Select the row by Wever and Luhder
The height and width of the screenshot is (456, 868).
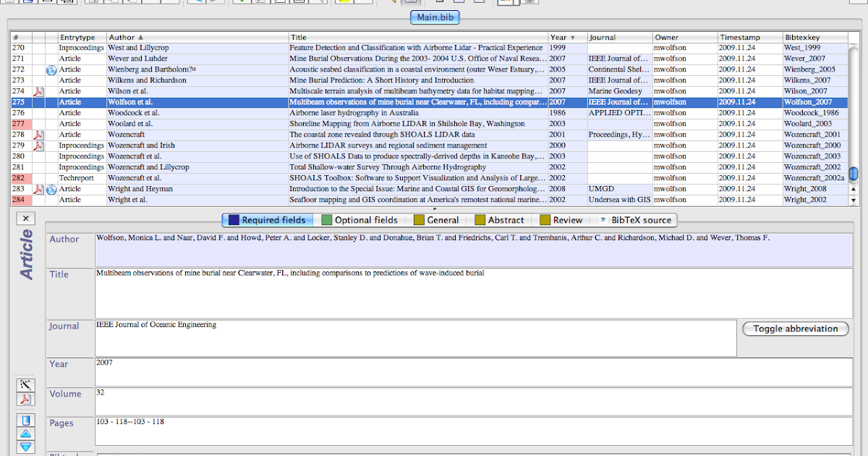(429, 59)
